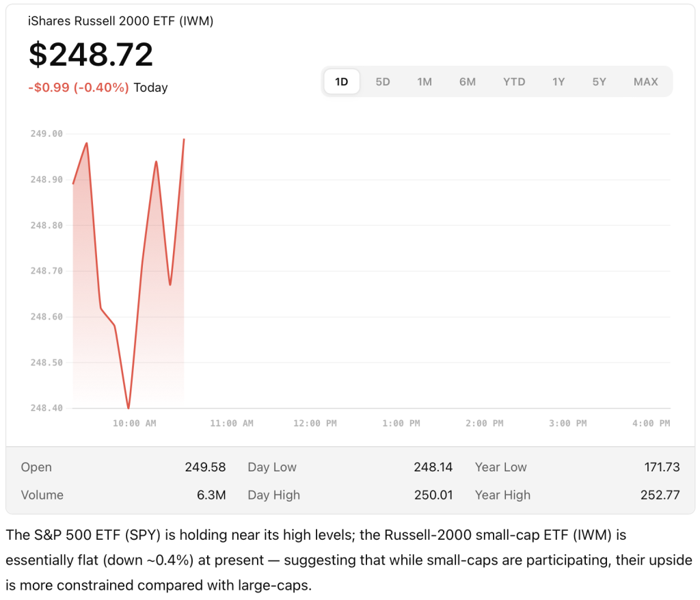The image size is (700, 600).
Task: Click the 12:00 PM time axis label
Action: point(315,423)
